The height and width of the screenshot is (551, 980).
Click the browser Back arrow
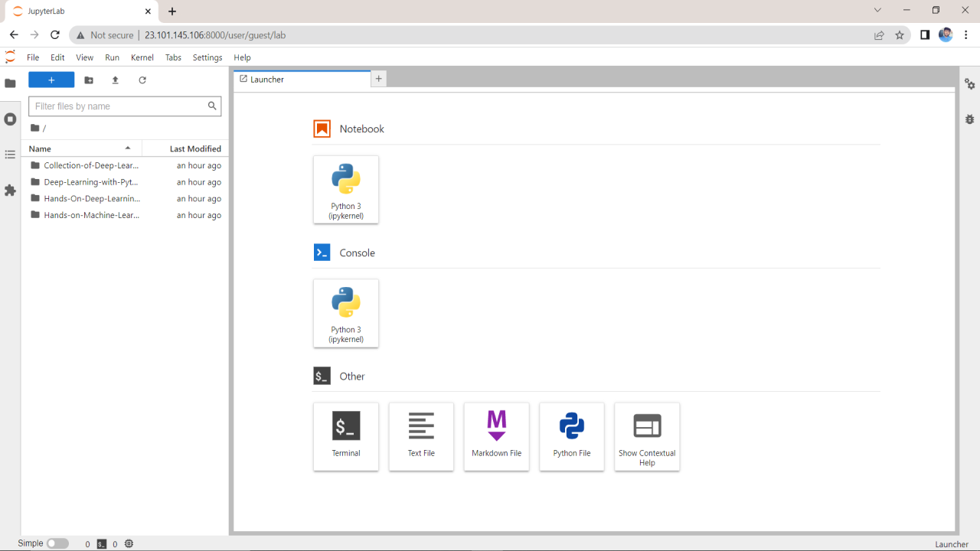pyautogui.click(x=14, y=35)
